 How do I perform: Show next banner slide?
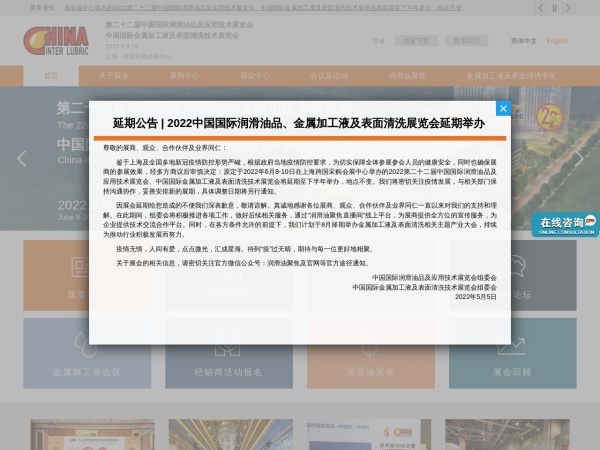[x=579, y=158]
